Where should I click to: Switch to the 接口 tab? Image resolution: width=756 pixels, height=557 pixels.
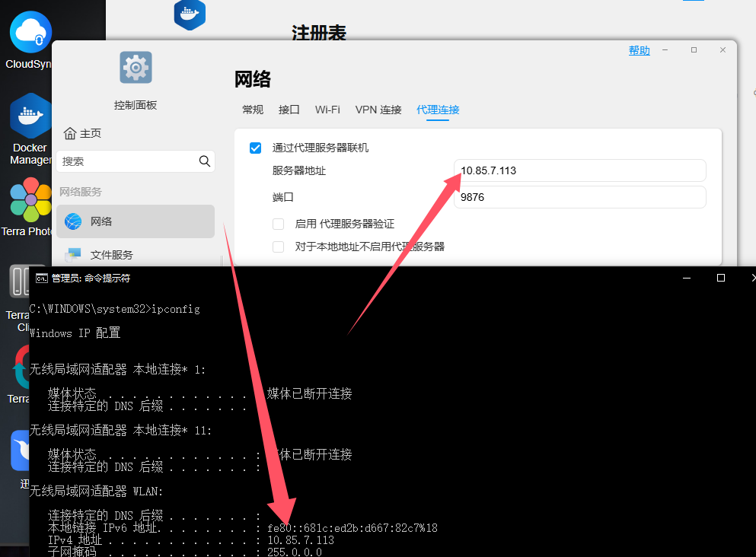pos(289,110)
